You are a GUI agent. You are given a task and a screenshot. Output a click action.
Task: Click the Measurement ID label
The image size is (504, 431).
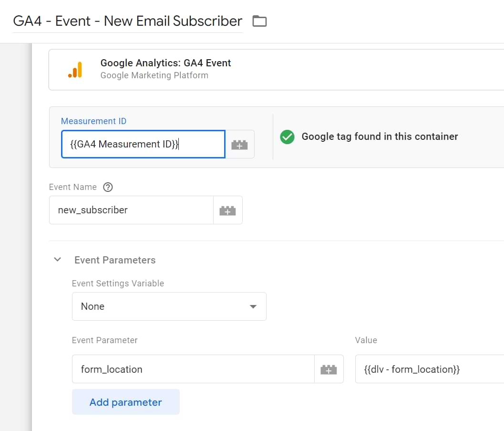tap(94, 121)
